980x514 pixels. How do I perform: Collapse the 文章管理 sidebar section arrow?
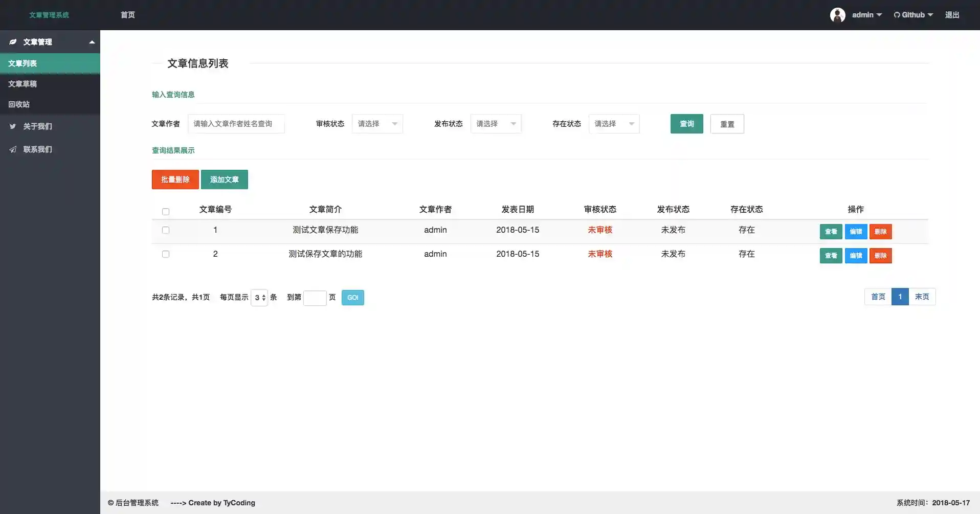(x=92, y=42)
